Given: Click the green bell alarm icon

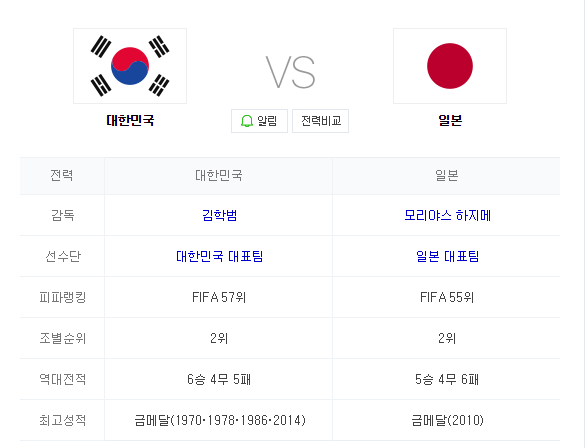Looking at the screenshot, I should 247,121.
